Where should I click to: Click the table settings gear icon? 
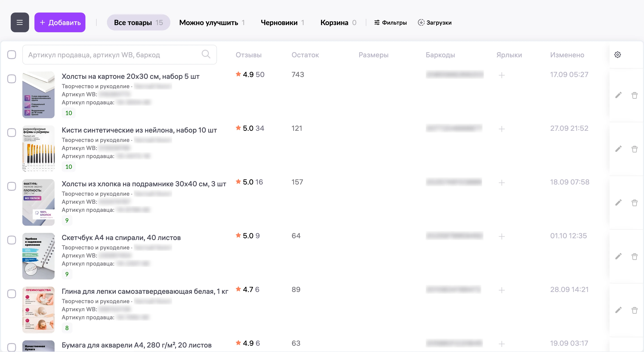click(x=617, y=55)
